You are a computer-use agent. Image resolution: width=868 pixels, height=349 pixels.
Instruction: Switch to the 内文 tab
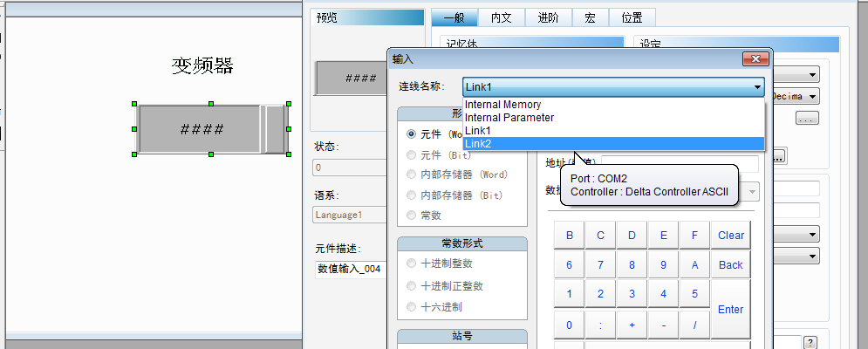pyautogui.click(x=501, y=17)
